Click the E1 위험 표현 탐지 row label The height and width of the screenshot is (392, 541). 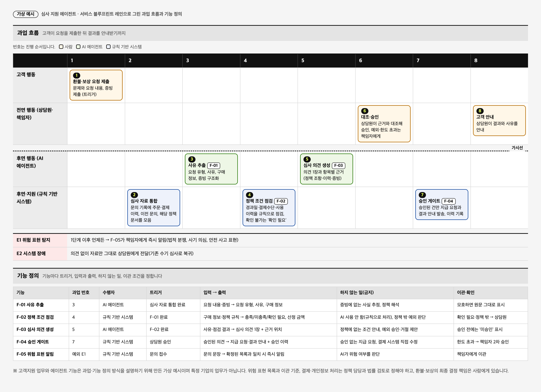[x=33, y=240]
